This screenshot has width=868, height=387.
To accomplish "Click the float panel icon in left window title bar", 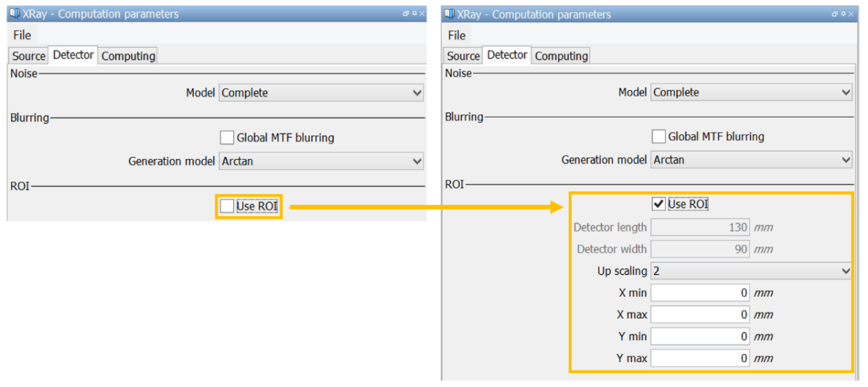I will pyautogui.click(x=405, y=14).
